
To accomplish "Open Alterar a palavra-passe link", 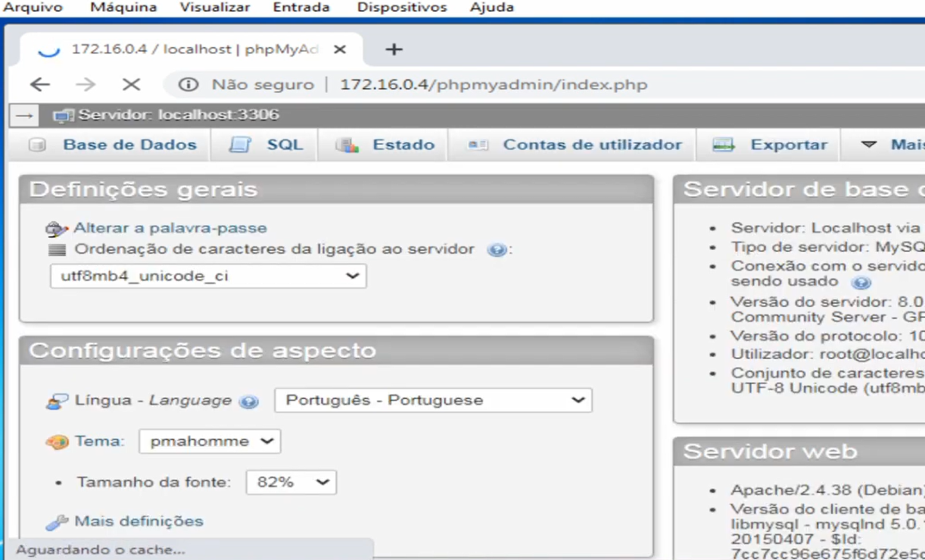I will (x=169, y=228).
